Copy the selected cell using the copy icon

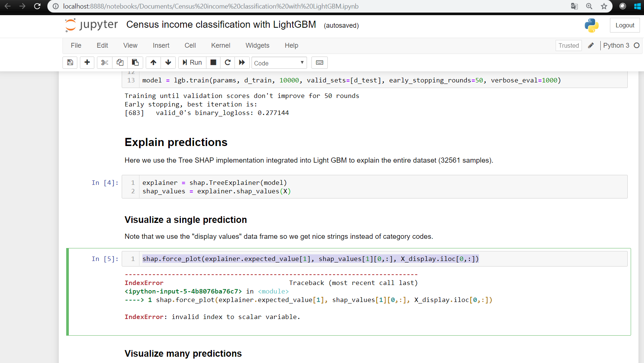(x=119, y=62)
